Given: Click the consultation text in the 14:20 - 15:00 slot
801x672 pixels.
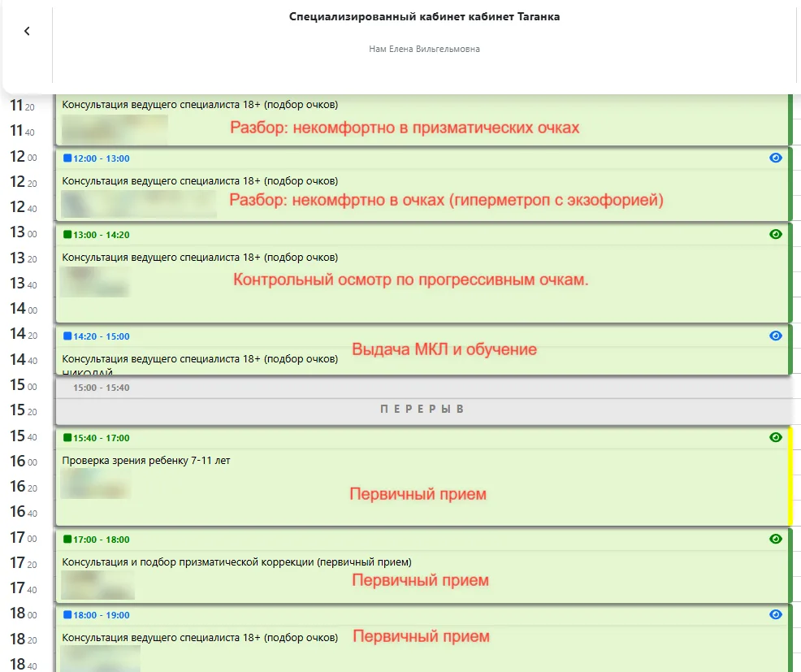Looking at the screenshot, I should 200,358.
